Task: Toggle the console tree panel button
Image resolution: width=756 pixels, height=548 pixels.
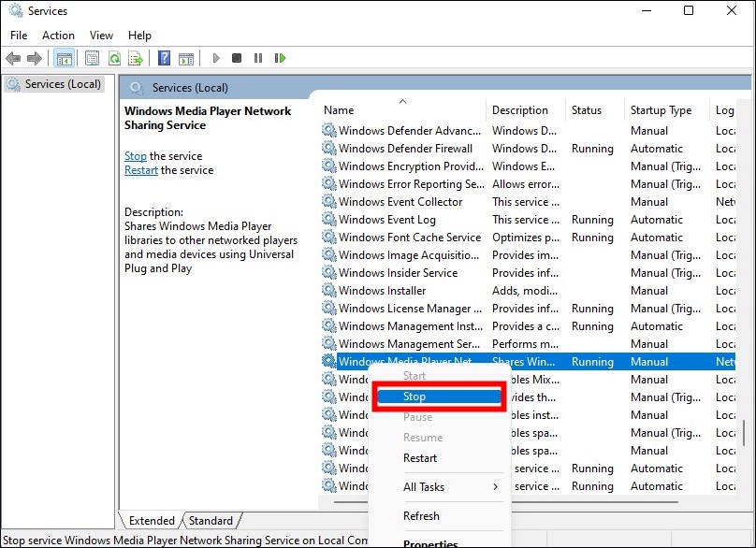Action: (x=64, y=58)
